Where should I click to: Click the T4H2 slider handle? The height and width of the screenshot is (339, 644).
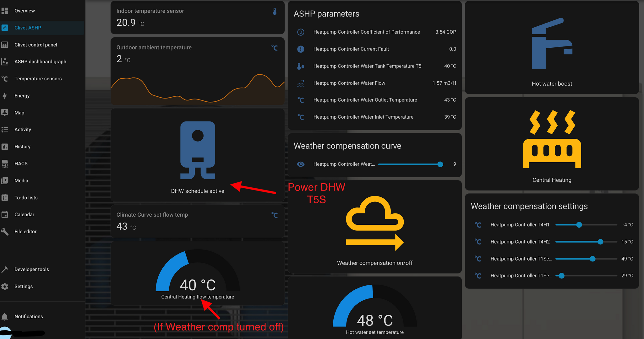pos(600,242)
